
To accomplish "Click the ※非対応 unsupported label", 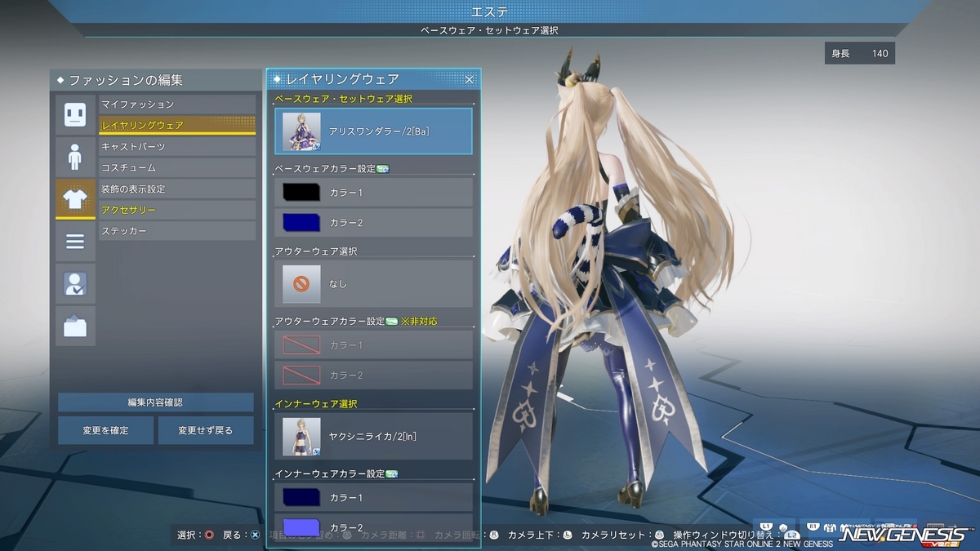I will tap(419, 322).
